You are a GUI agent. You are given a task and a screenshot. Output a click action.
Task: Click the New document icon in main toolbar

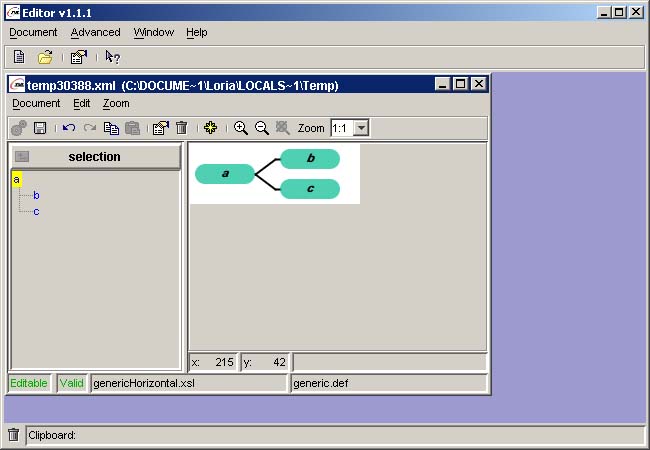pyautogui.click(x=19, y=57)
